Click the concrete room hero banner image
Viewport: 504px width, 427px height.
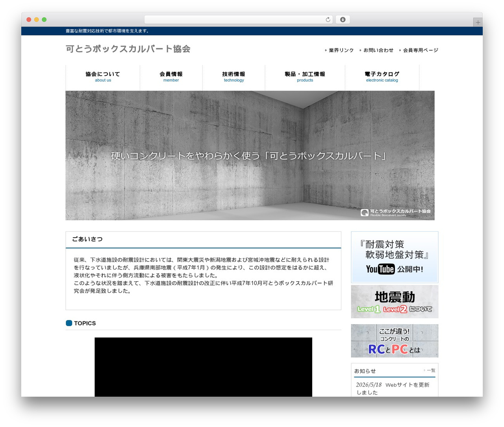pos(250,155)
